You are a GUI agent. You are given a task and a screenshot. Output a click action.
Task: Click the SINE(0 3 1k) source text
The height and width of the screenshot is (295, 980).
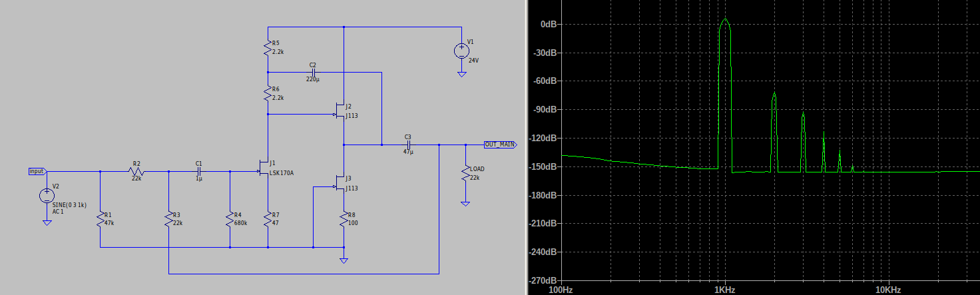click(x=69, y=205)
